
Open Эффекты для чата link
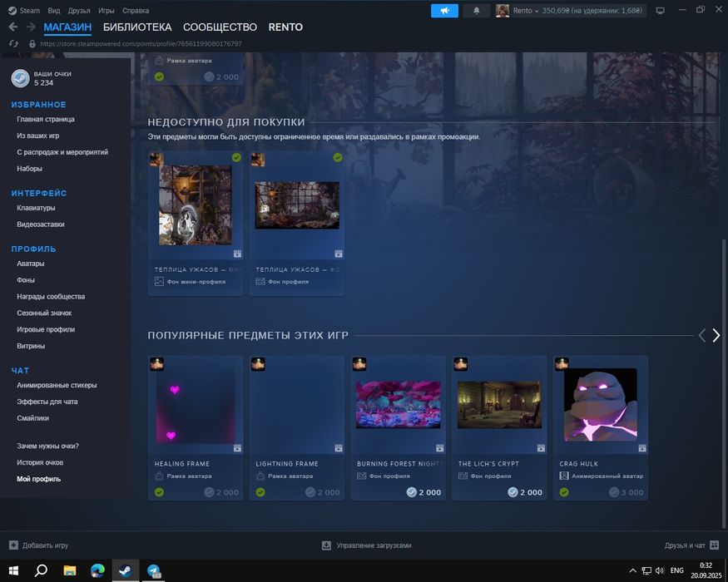click(47, 402)
